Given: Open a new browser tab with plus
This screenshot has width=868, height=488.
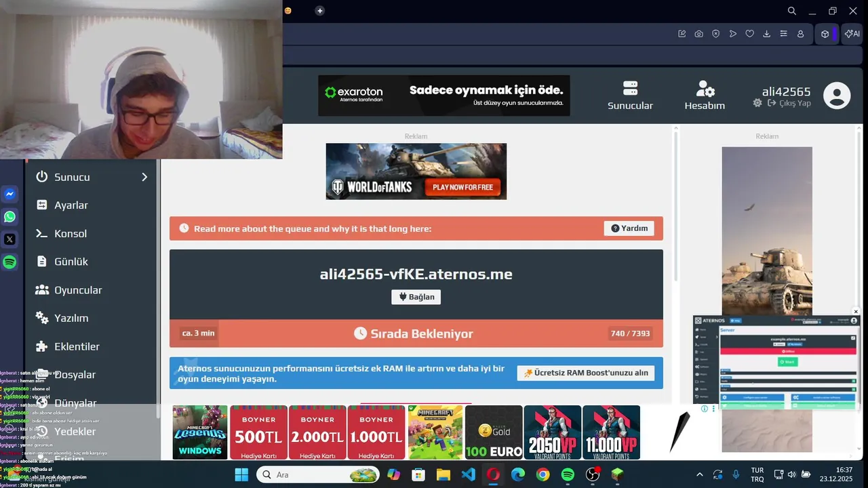Looking at the screenshot, I should pos(320,11).
